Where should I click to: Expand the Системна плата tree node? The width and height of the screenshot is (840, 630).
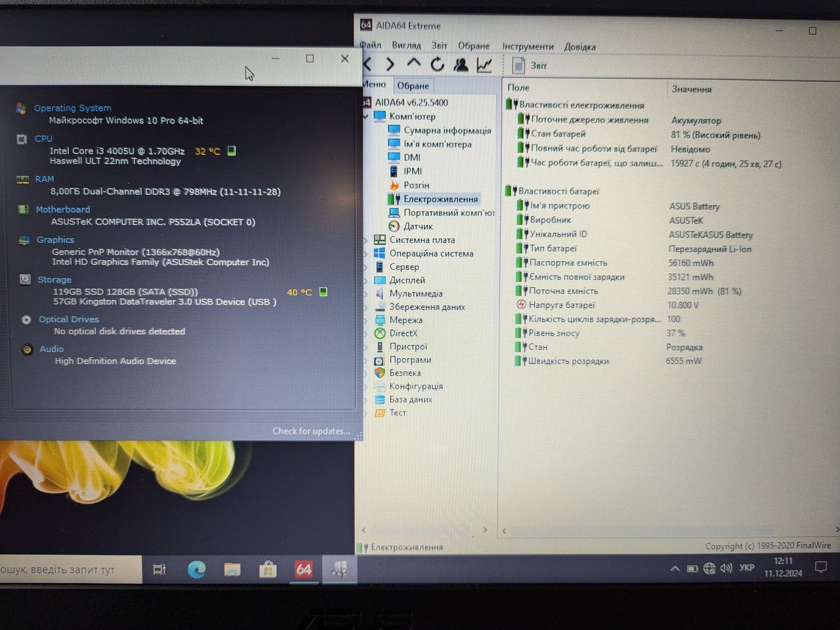(x=366, y=240)
